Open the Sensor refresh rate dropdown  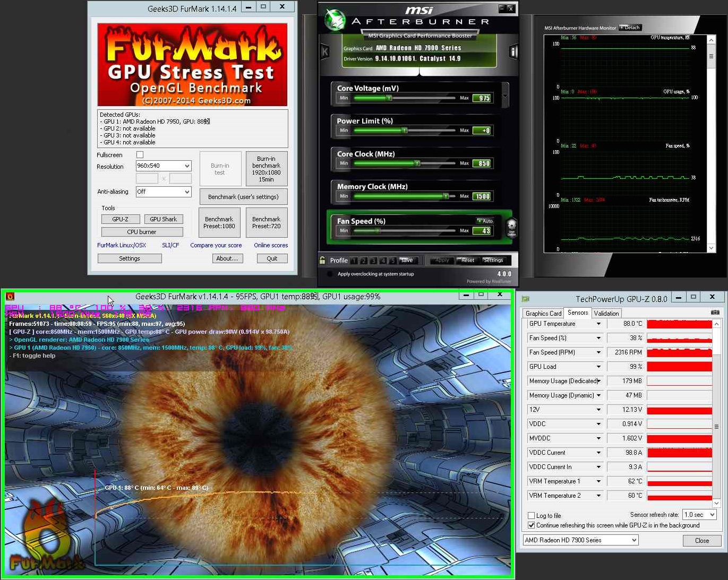tap(699, 514)
